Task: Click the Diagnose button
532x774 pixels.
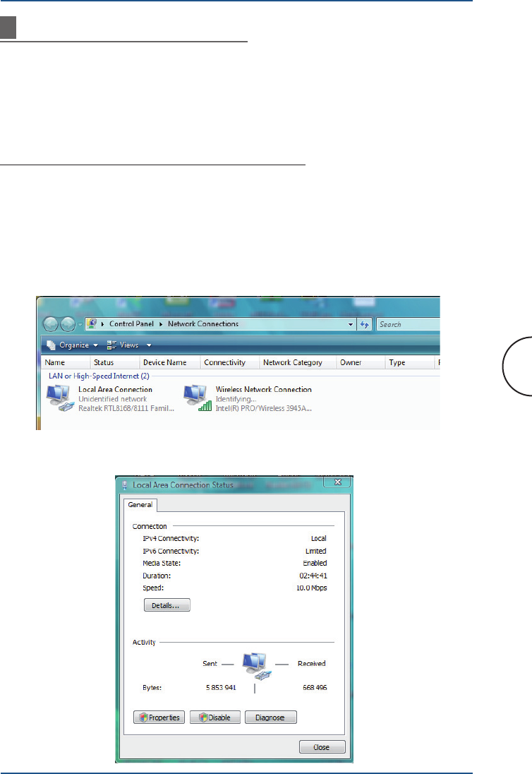Action: click(270, 718)
